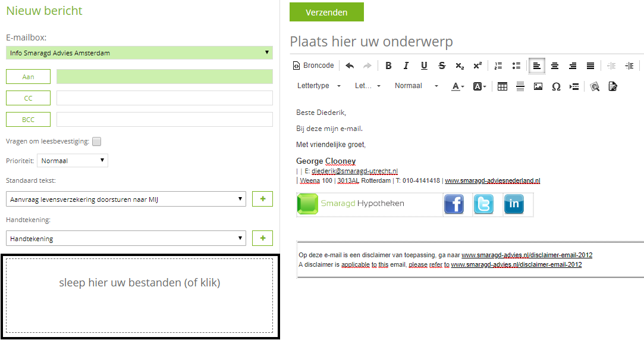
Task: Open the www.smaragd-adviesnederland.nl link
Action: click(x=492, y=180)
